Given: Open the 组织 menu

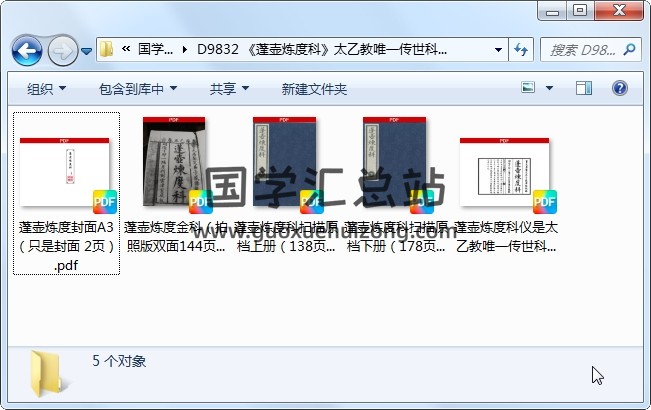Looking at the screenshot, I should pyautogui.click(x=46, y=89).
